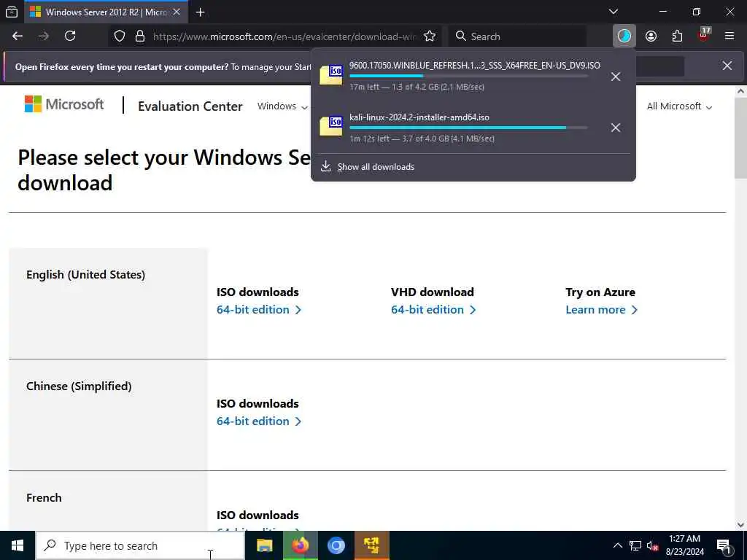747x560 pixels.
Task: Click the orange taskbar application icon
Action: pos(371,545)
